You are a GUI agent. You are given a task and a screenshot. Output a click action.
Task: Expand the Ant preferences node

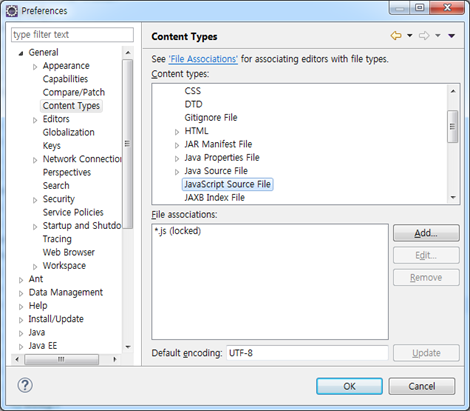21,280
